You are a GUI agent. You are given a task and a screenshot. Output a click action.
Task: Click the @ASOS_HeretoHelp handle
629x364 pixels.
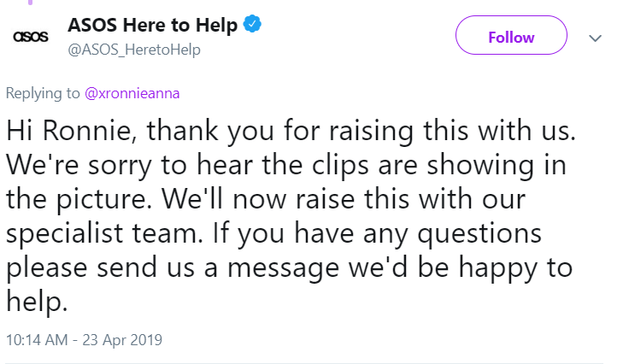[134, 50]
